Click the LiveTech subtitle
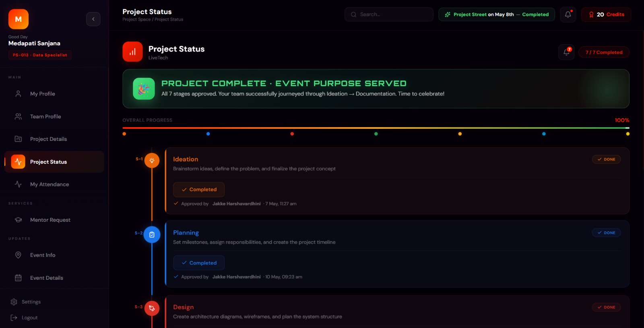The image size is (644, 328). [x=158, y=58]
